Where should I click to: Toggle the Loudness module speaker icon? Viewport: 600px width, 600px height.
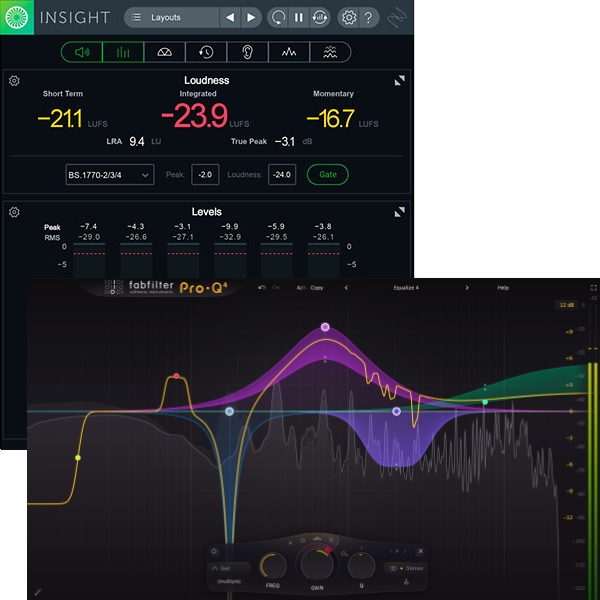[x=82, y=52]
